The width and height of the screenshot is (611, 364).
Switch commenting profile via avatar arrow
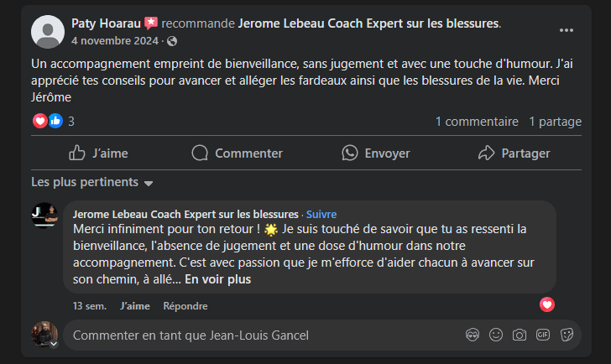pyautogui.click(x=54, y=344)
